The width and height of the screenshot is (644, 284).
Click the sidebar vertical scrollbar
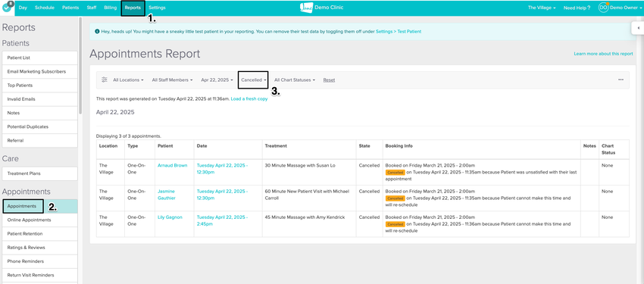[80, 66]
